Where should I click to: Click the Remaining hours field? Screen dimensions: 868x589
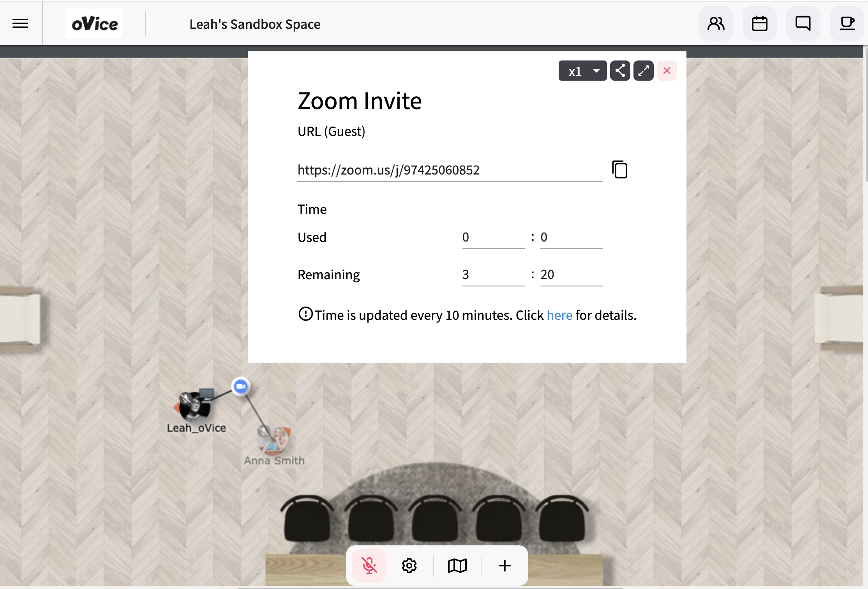pyautogui.click(x=493, y=275)
